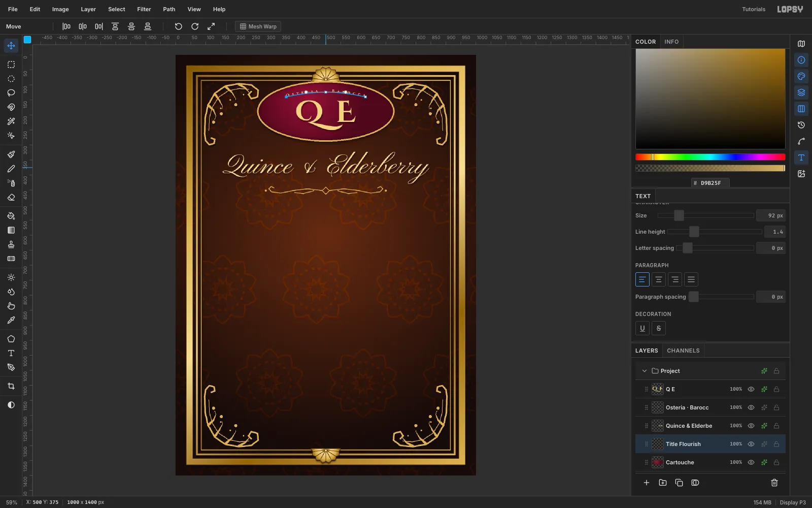The image size is (812, 508).
Task: Select the rectangular marquee tool
Action: pyautogui.click(x=11, y=65)
